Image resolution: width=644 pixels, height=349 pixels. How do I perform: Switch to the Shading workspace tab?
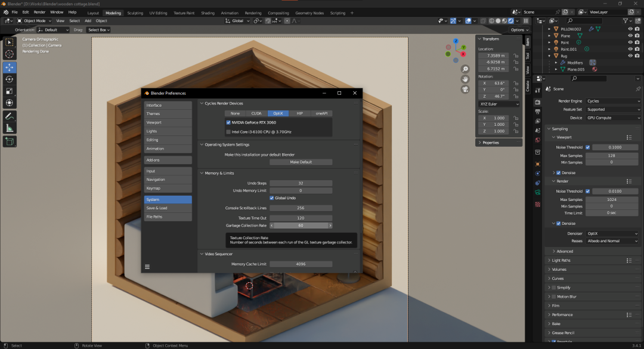pyautogui.click(x=208, y=13)
